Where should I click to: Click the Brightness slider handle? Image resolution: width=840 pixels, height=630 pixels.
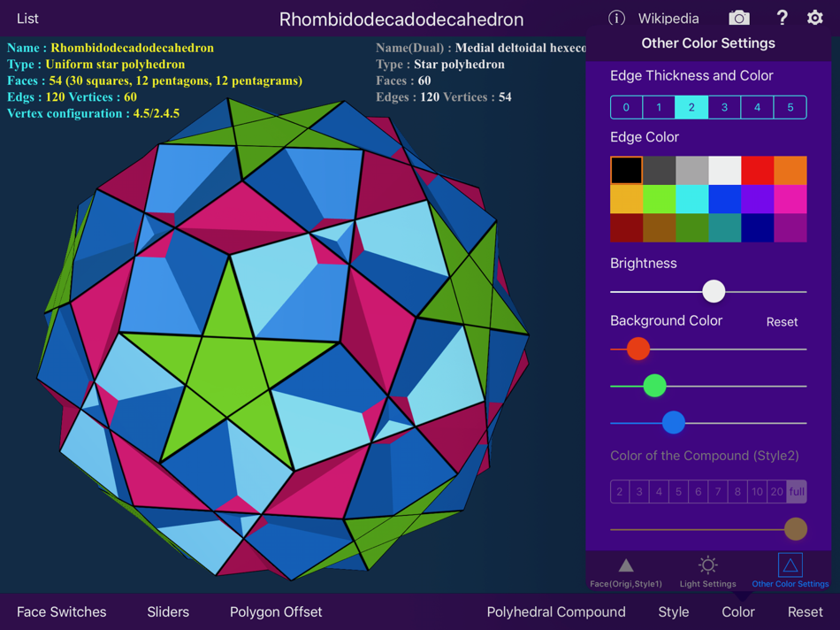(x=714, y=292)
